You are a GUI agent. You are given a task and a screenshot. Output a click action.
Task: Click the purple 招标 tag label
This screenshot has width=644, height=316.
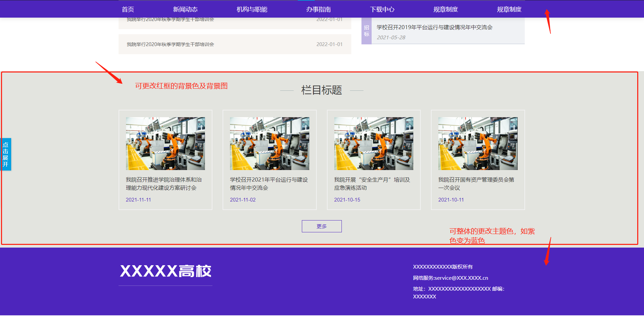click(367, 31)
